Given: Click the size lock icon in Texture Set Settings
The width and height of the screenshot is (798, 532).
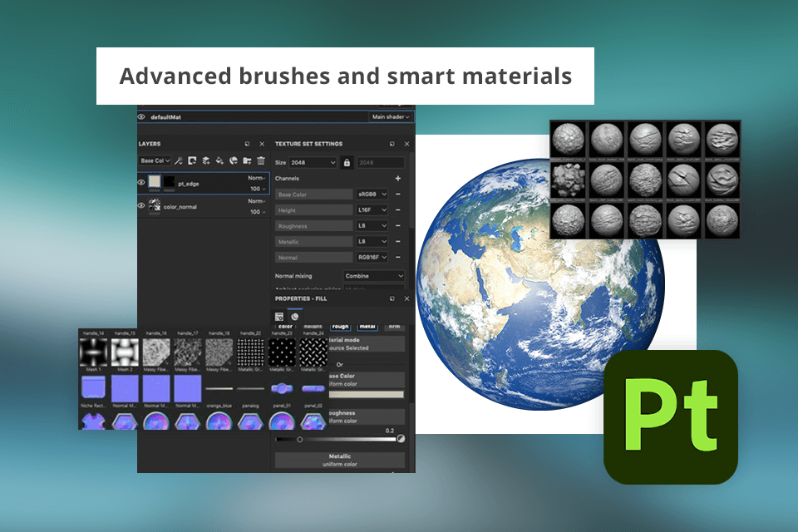Looking at the screenshot, I should click(x=347, y=162).
